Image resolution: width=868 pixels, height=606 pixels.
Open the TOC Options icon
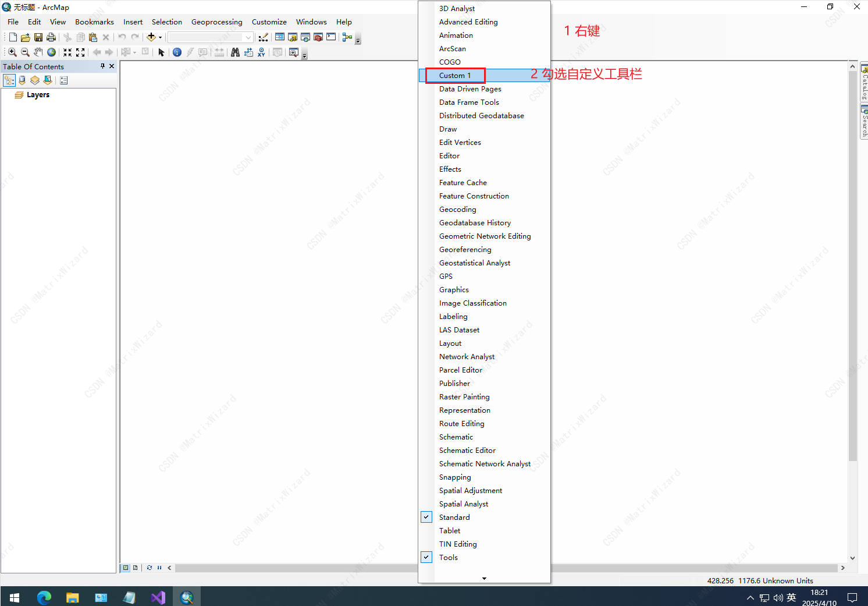[64, 80]
